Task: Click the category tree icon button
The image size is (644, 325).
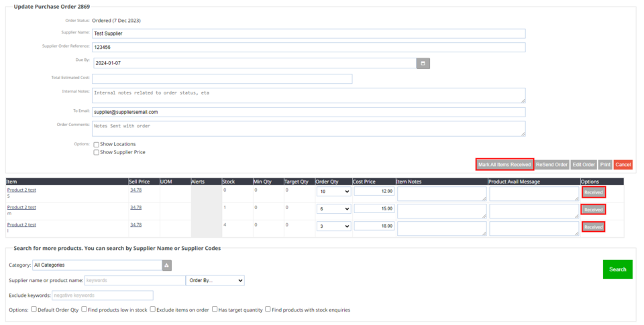Action: tap(166, 265)
